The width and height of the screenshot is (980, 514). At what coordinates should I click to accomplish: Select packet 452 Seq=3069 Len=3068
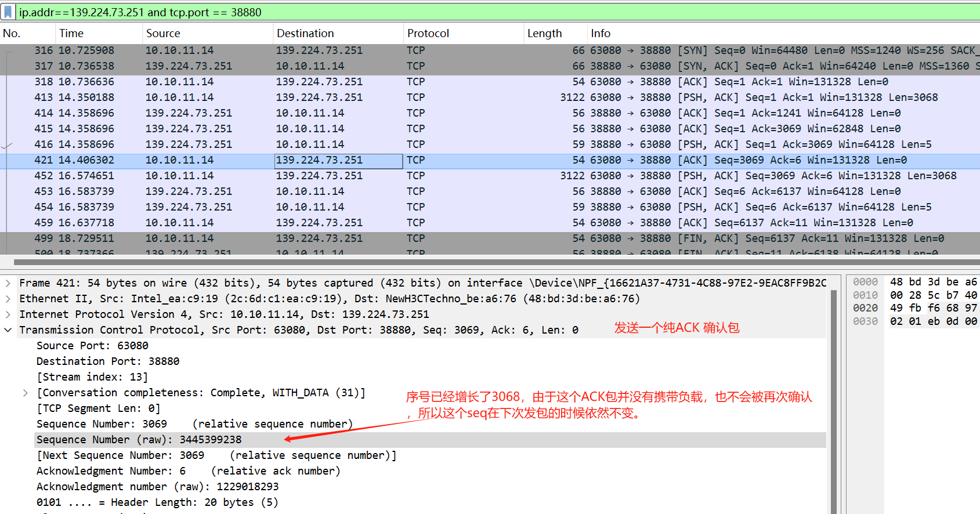tap(490, 176)
